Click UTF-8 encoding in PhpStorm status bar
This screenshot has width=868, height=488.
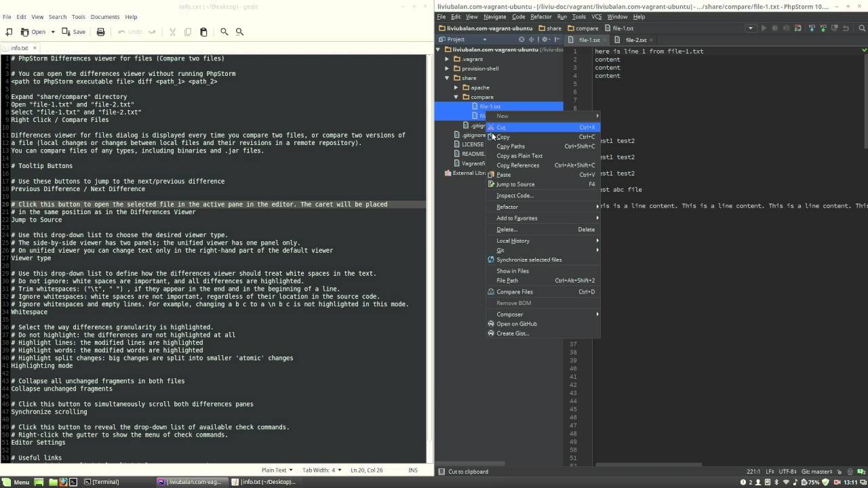(x=789, y=472)
